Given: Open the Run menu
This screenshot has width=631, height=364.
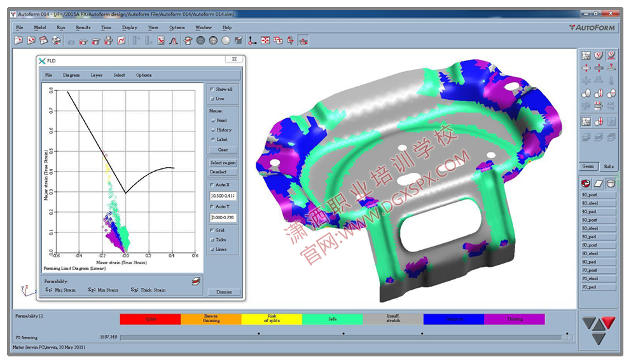Looking at the screenshot, I should click(61, 27).
